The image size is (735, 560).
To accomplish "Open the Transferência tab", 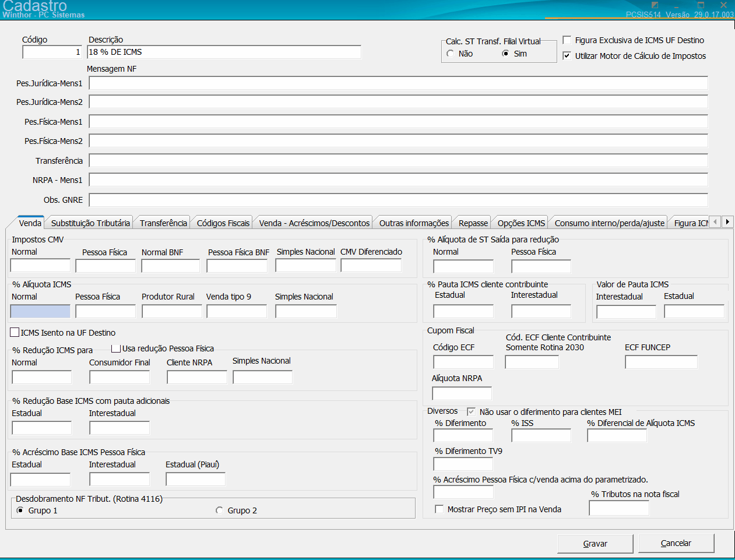I will [163, 223].
